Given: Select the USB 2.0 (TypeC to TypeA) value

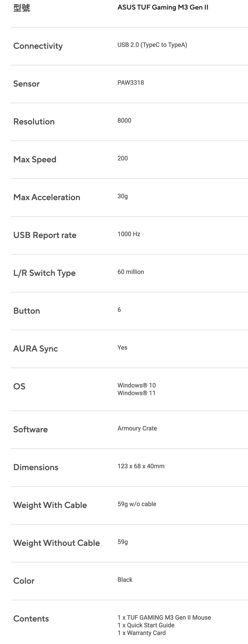Looking at the screenshot, I should coord(152,45).
